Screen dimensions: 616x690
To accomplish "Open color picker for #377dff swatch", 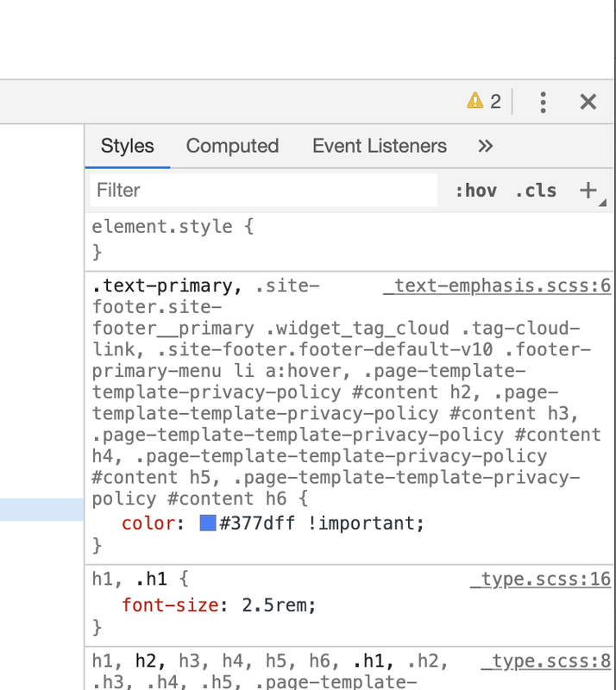I will coord(208,523).
